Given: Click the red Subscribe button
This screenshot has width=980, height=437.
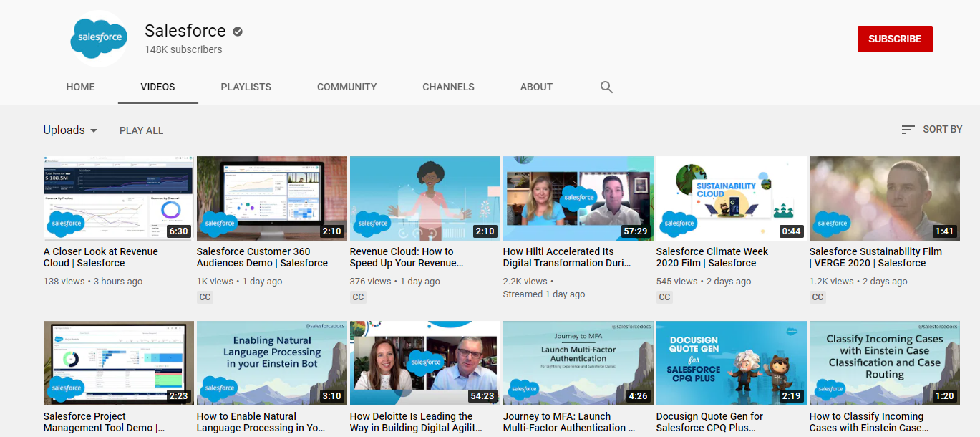Looking at the screenshot, I should [895, 39].
